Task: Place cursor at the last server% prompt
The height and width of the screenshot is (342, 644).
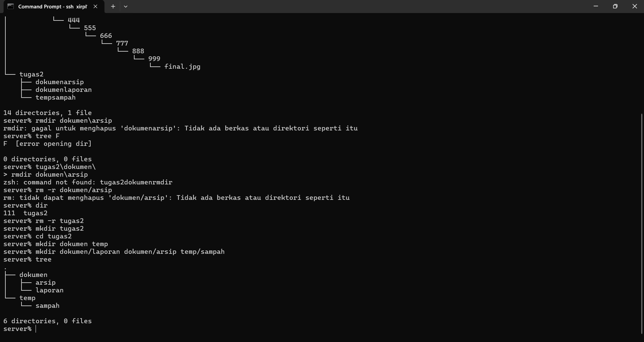Action: click(x=36, y=329)
